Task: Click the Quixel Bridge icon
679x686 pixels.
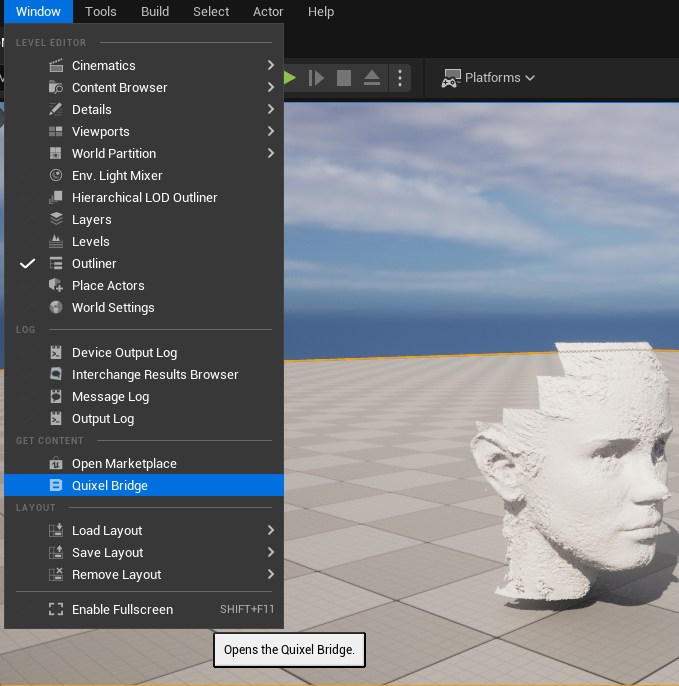Action: point(56,486)
